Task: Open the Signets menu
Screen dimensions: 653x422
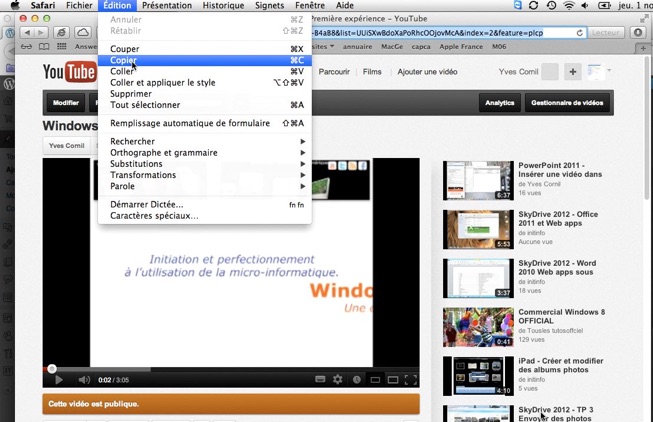Action: [x=269, y=5]
